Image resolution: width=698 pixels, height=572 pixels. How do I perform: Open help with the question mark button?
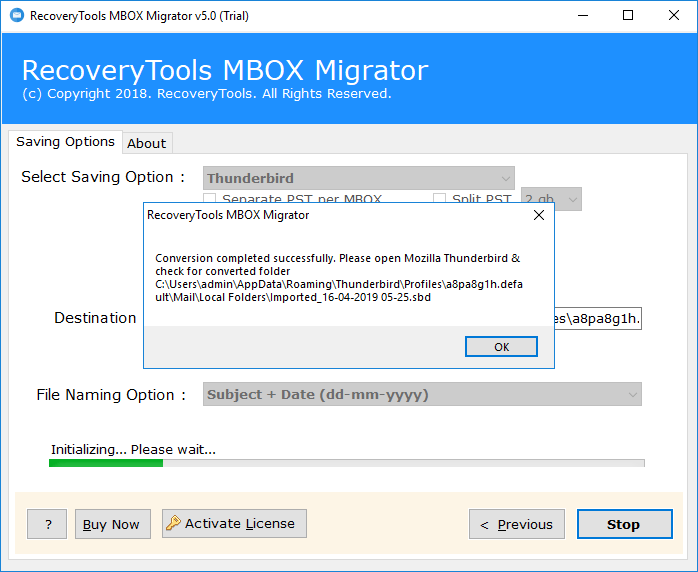click(47, 524)
